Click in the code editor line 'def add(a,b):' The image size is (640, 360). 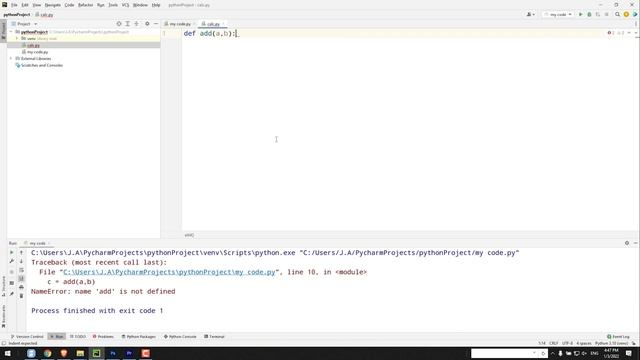210,33
